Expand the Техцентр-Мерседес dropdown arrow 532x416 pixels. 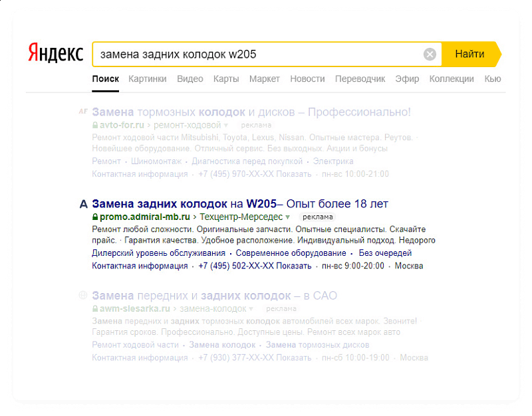pos(287,216)
